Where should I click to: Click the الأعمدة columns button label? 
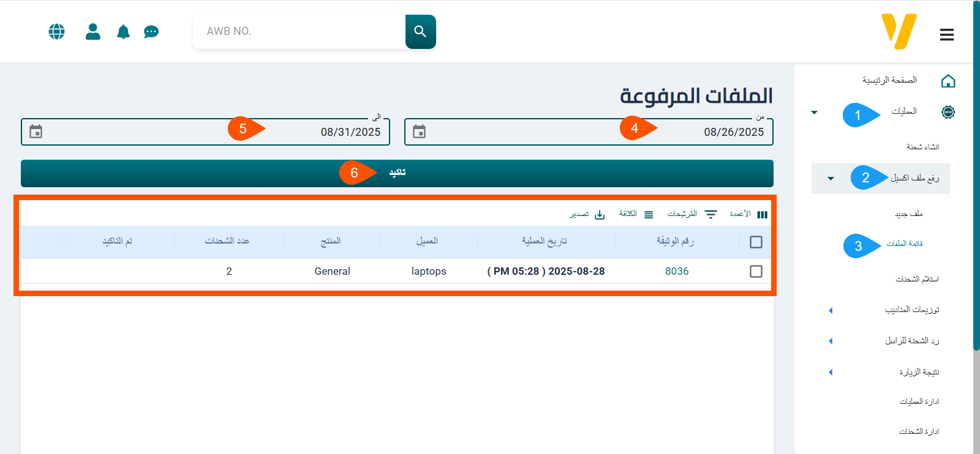point(740,214)
